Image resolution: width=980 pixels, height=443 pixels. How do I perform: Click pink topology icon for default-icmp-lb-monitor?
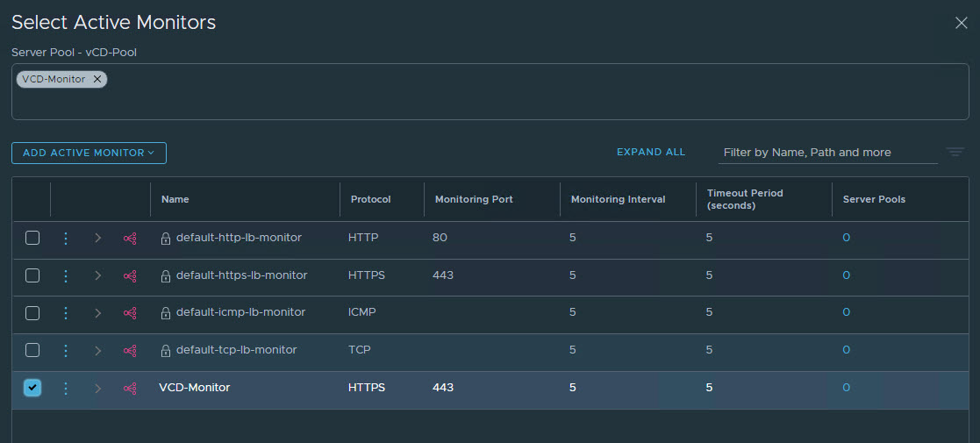point(130,313)
